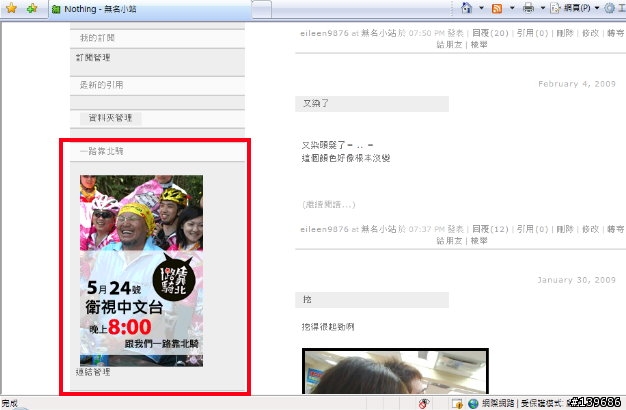Click the 一路靠北騎 sidebar heading
Image resolution: width=626 pixels, height=410 pixels.
click(102, 151)
